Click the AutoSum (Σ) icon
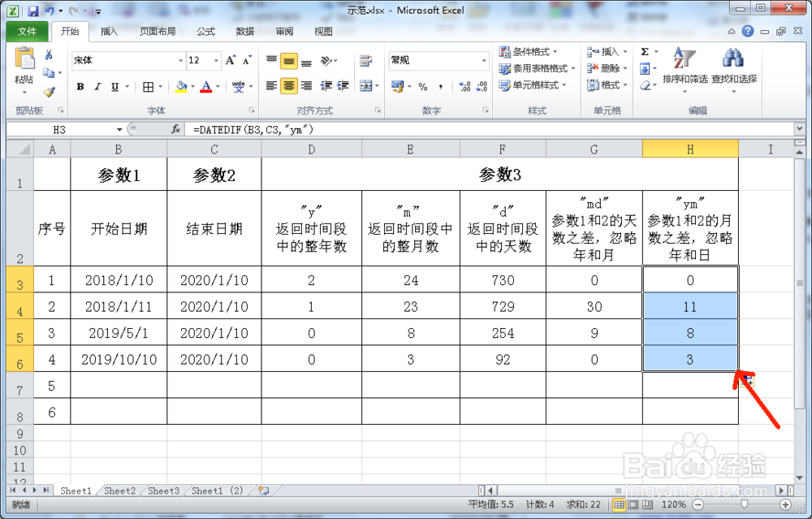Screen dimensions: 812x519 coord(643,50)
